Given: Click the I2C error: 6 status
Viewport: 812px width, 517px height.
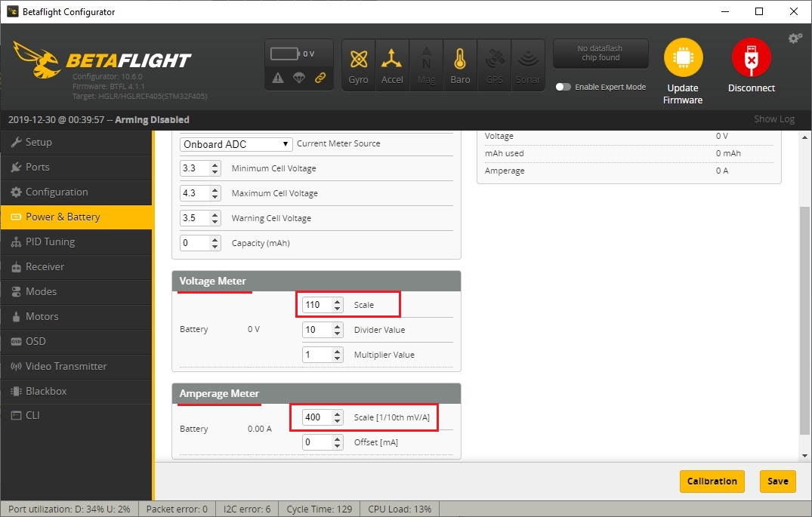Looking at the screenshot, I should coord(247,509).
